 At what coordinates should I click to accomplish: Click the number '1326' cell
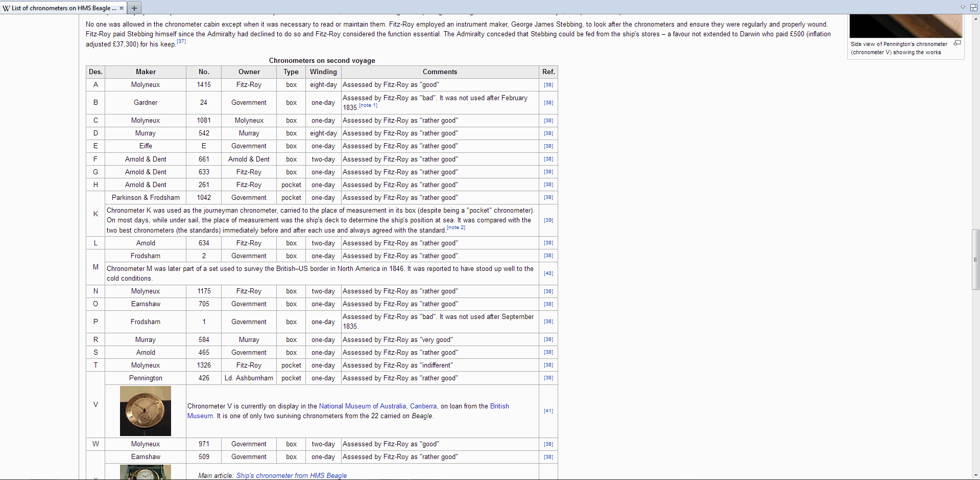(204, 365)
